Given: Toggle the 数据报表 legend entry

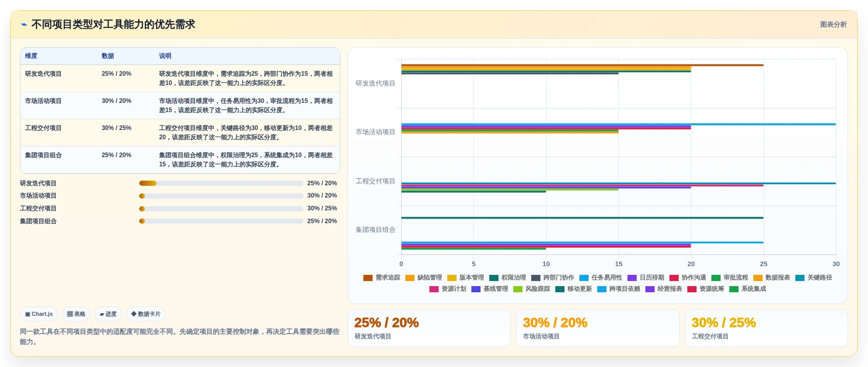Looking at the screenshot, I should 772,277.
